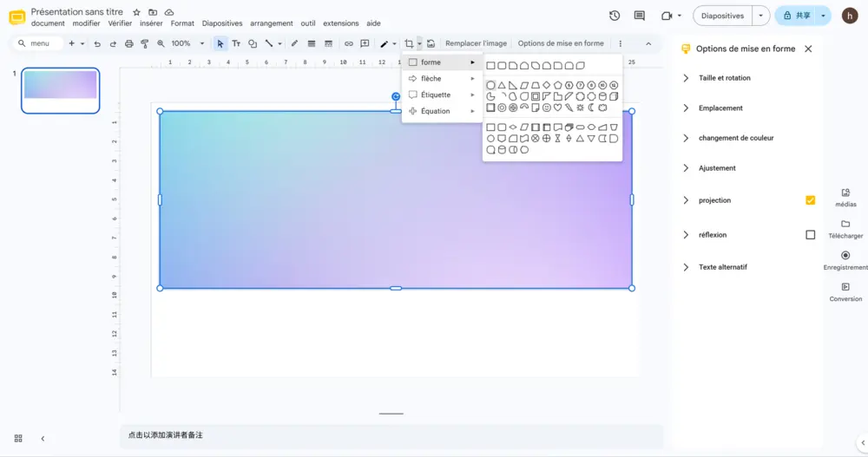Open the Étiquette submenu
Image resolution: width=868 pixels, height=457 pixels.
coord(442,95)
